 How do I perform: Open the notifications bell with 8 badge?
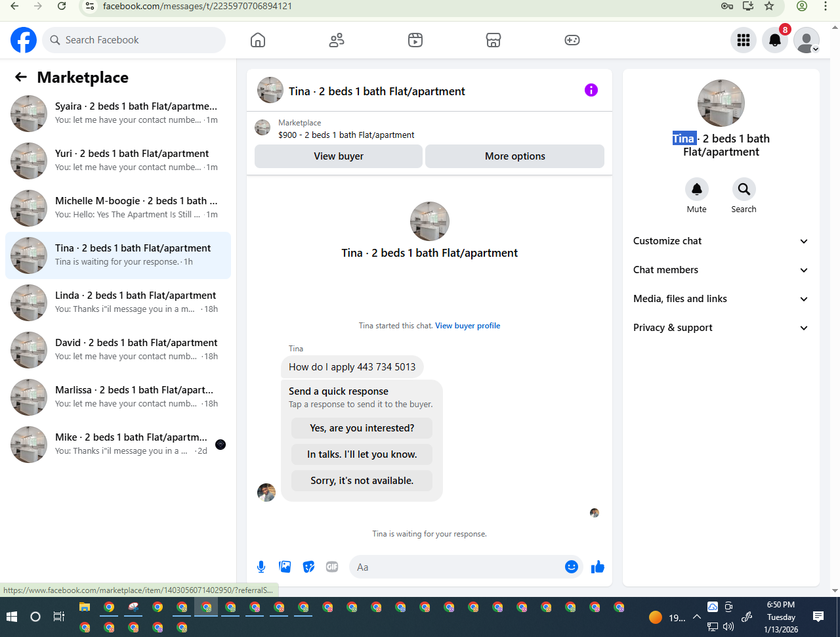point(775,40)
